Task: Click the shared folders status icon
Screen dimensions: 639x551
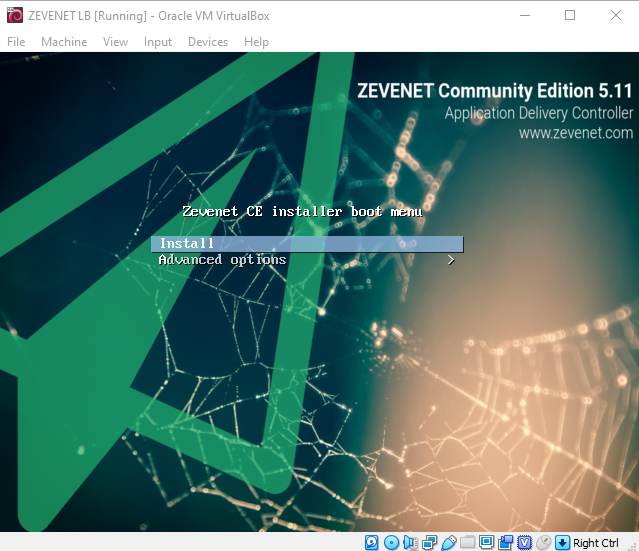Action: coord(467,542)
